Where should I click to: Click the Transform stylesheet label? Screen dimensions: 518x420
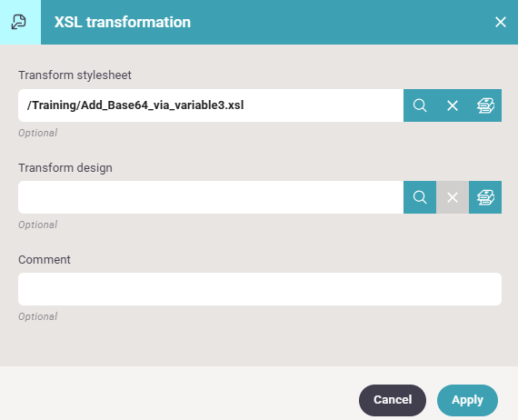(75, 75)
